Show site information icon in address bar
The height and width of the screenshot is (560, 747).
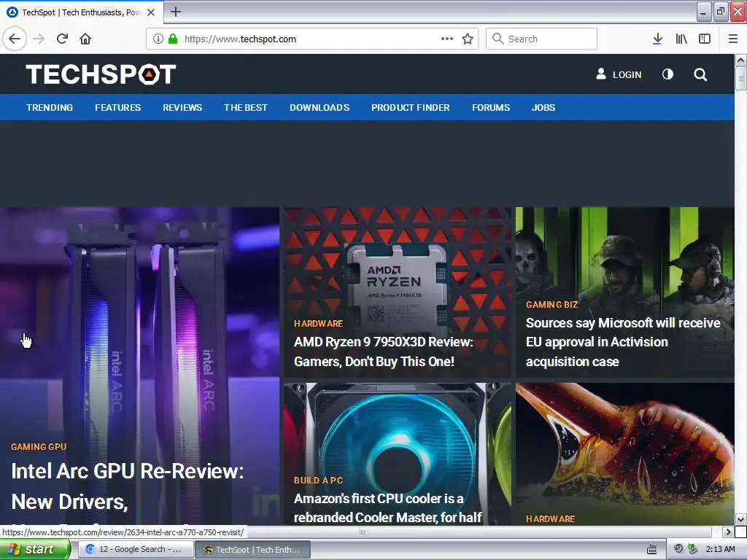tap(158, 39)
